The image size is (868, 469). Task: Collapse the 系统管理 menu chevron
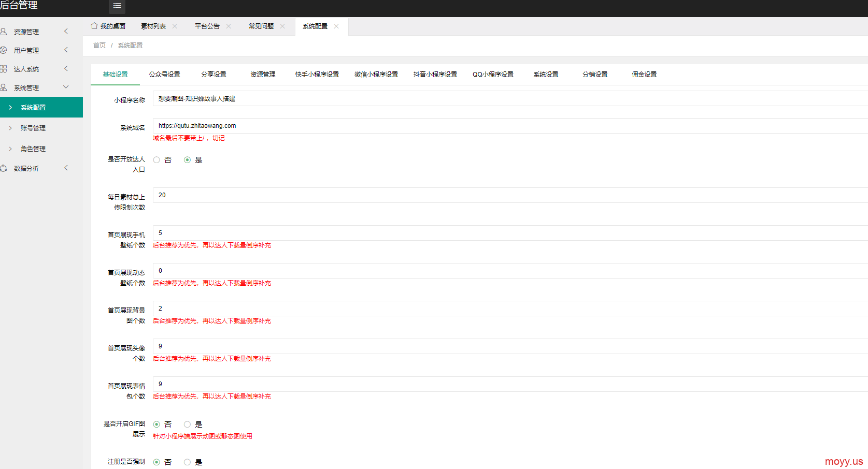66,87
